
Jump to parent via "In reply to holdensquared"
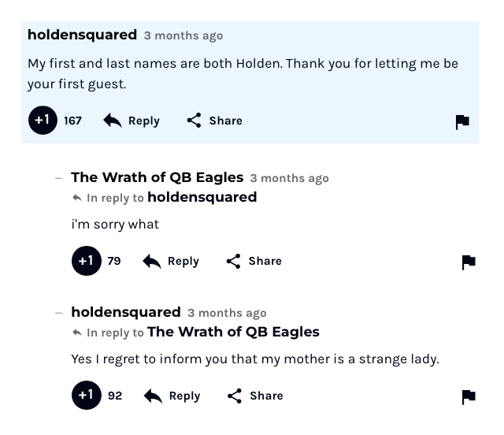[202, 197]
